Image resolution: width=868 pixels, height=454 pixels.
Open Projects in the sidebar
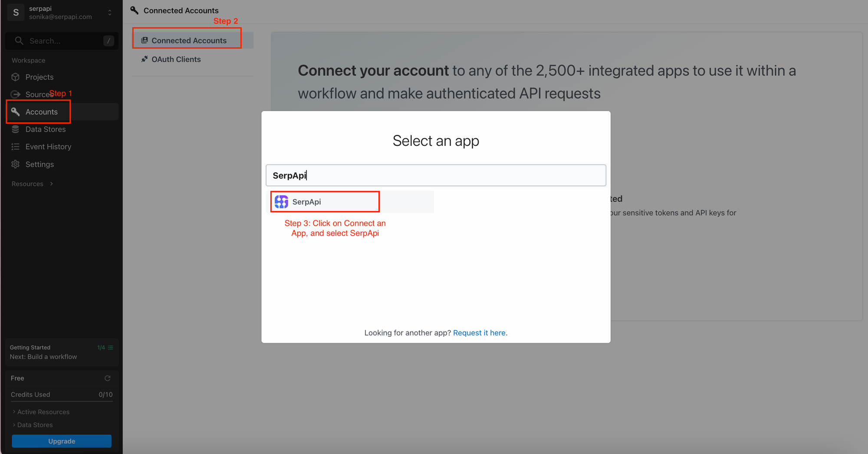62,77
